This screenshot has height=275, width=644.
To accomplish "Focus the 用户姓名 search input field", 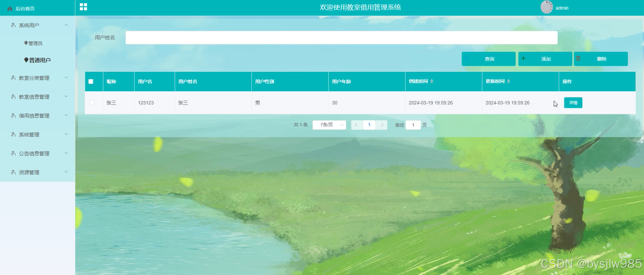I will coord(341,37).
